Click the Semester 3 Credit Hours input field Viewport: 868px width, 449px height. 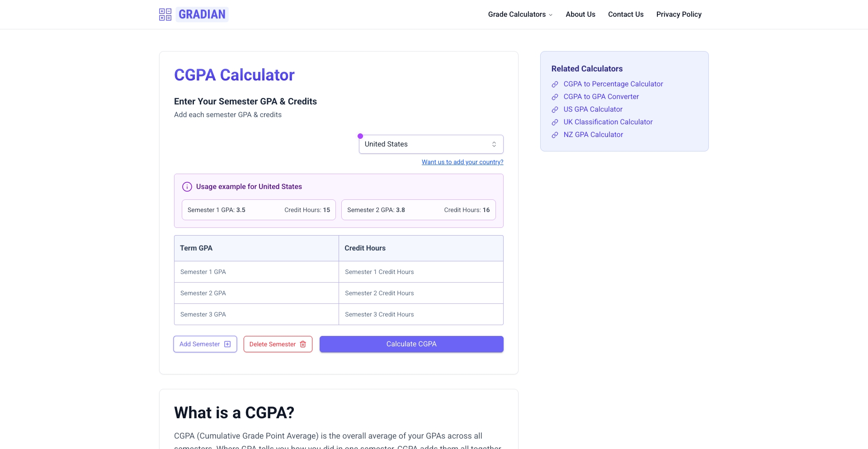click(x=420, y=314)
